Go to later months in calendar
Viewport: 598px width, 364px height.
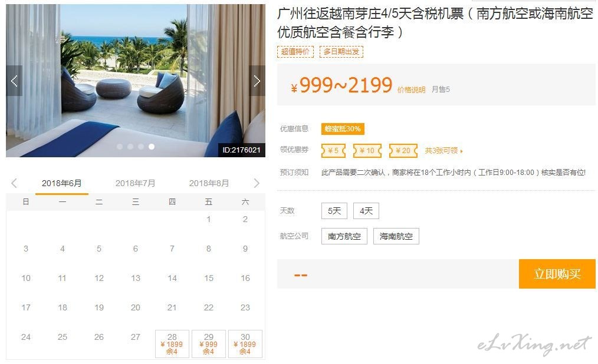257,183
